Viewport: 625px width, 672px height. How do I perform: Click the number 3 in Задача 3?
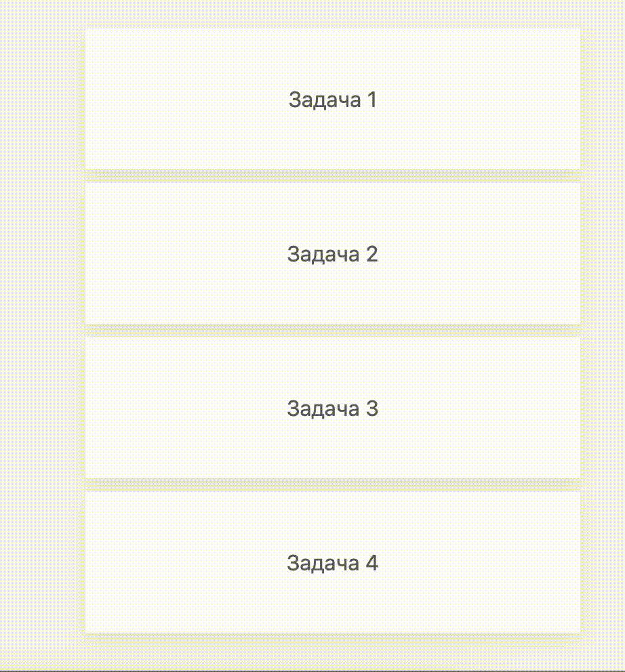[x=371, y=408]
